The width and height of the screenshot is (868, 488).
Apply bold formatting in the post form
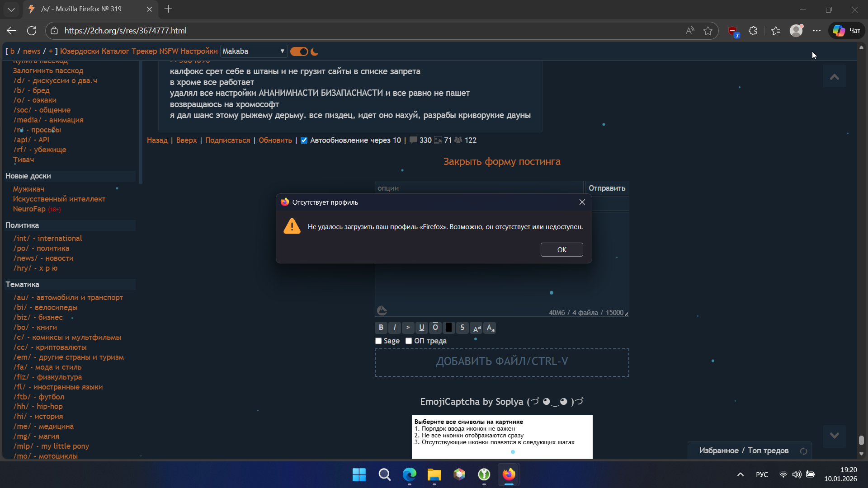pos(381,328)
